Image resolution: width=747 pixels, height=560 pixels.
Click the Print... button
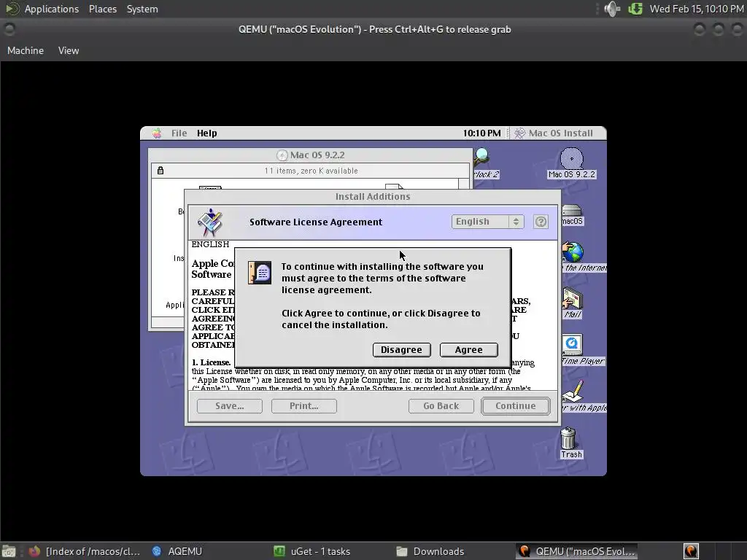[304, 405]
